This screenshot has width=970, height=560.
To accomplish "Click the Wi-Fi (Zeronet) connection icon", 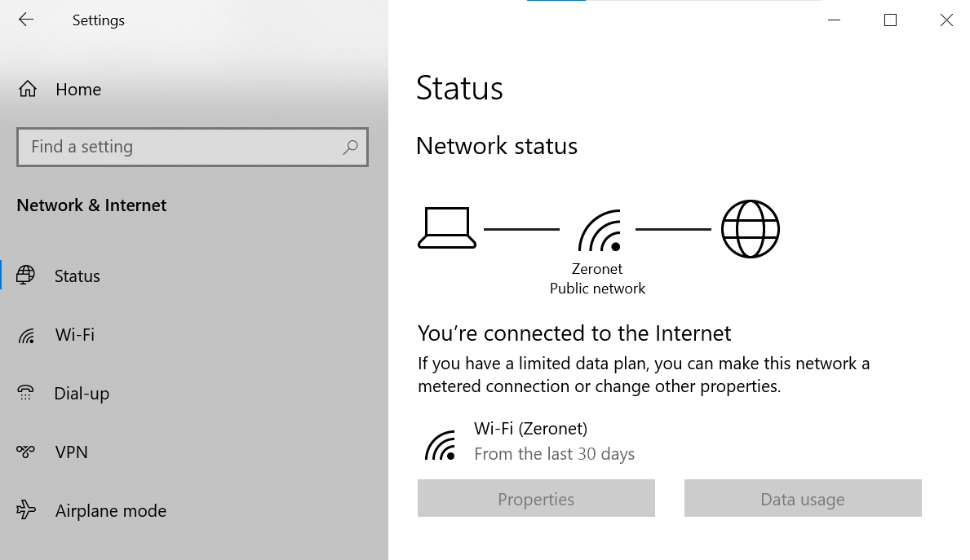I will pyautogui.click(x=441, y=445).
